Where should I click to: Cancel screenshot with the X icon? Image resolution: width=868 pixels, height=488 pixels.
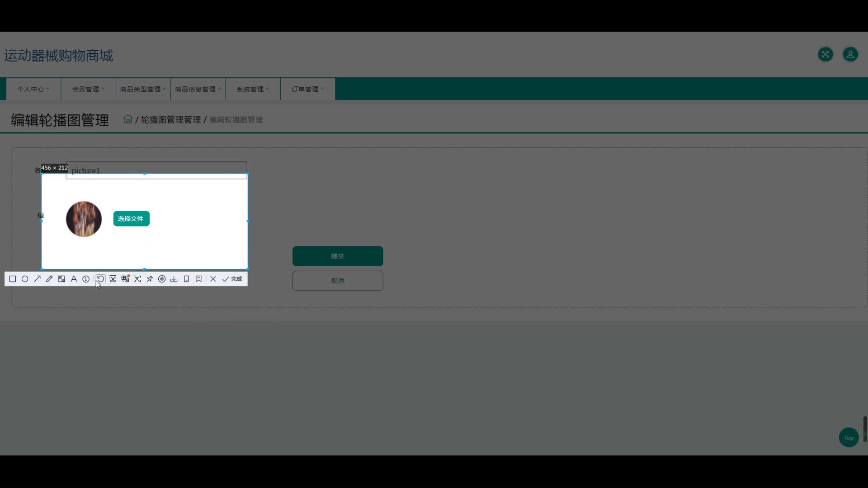[x=213, y=279]
